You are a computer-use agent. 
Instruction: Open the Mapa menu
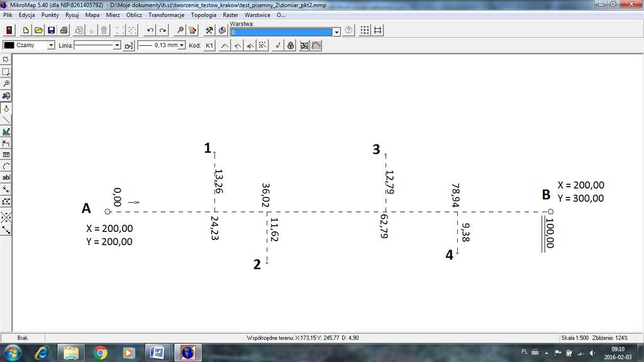[92, 15]
